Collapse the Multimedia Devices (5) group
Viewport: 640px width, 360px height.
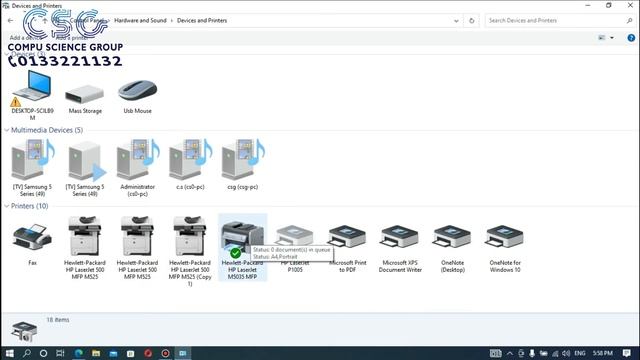[7, 130]
